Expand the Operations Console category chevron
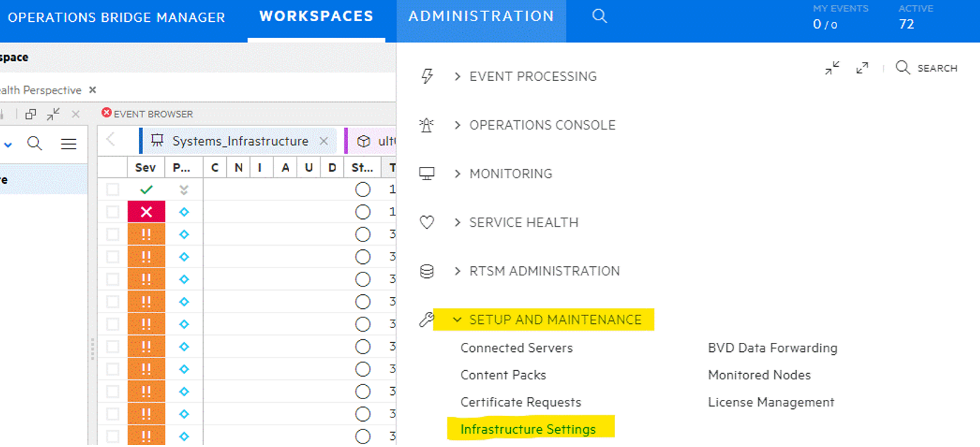The width and height of the screenshot is (980, 447). (457, 125)
